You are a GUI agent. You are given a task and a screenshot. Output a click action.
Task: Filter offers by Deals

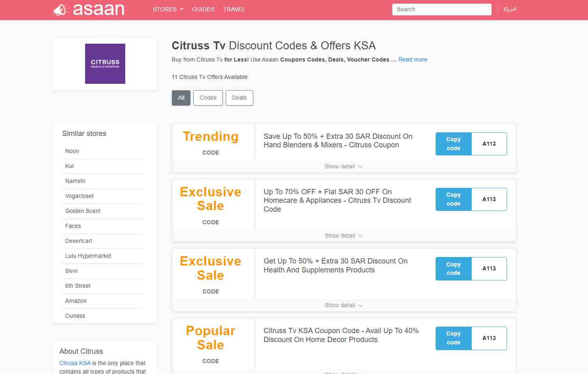pyautogui.click(x=239, y=98)
